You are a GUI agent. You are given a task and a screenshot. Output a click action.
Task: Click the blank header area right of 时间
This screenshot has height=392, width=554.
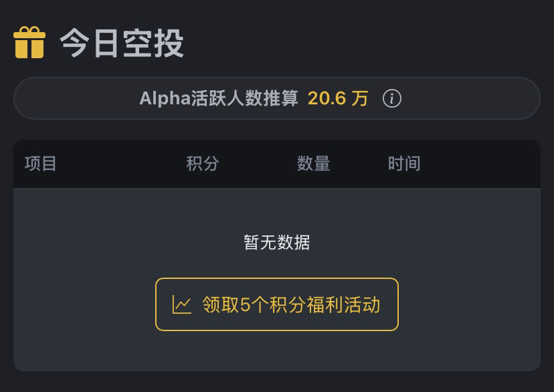coord(482,163)
